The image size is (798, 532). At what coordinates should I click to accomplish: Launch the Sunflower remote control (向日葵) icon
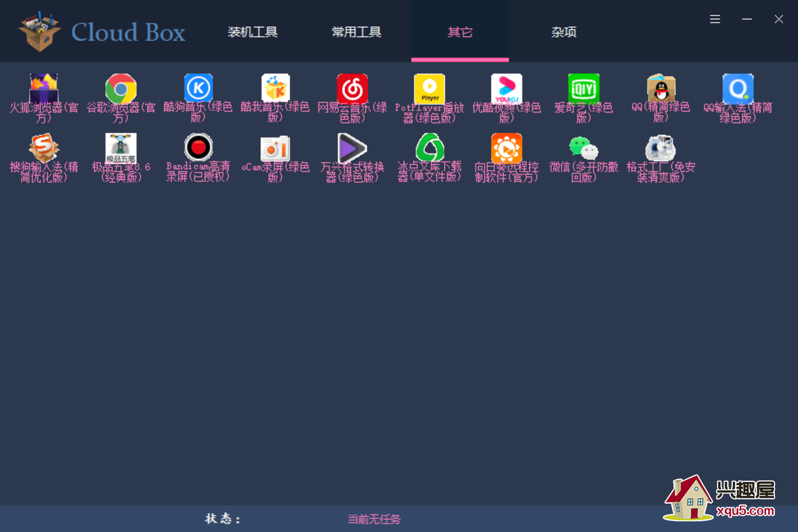[506, 148]
